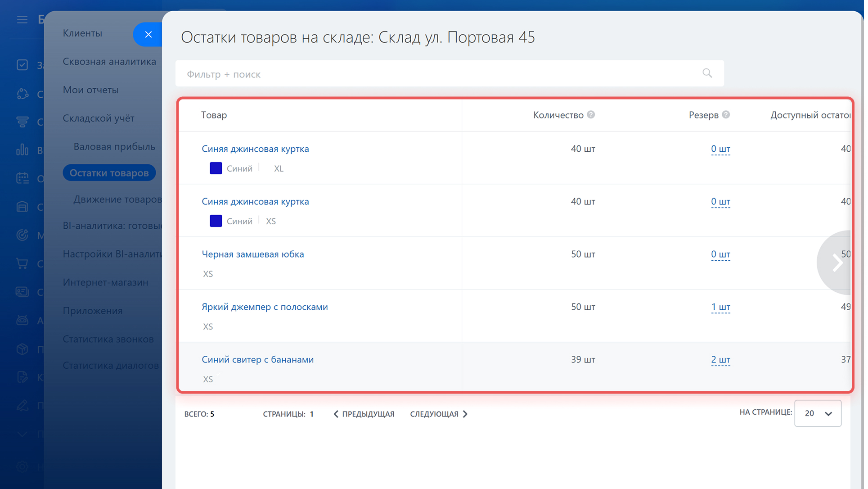Open the Движение товаров menu item
This screenshot has height=489, width=868.
117,199
